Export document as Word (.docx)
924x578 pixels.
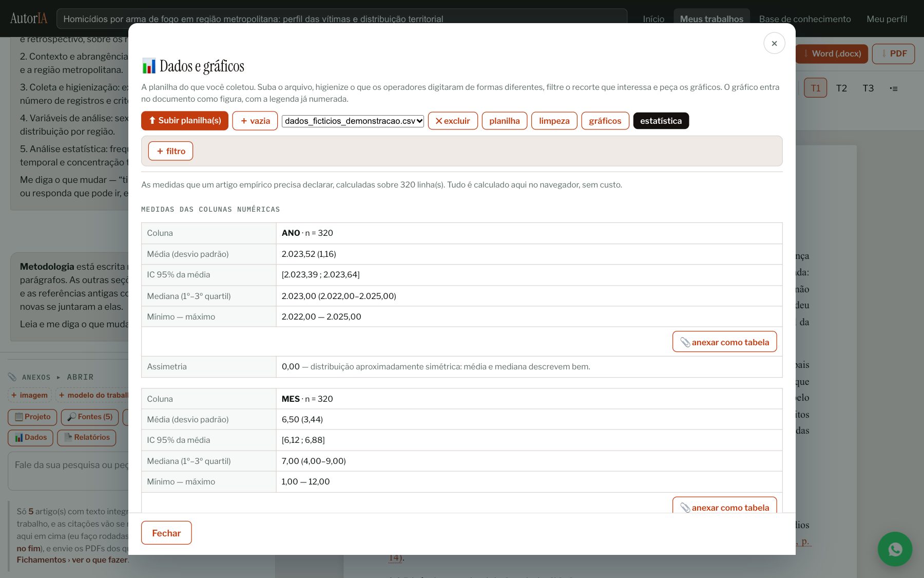pos(832,53)
